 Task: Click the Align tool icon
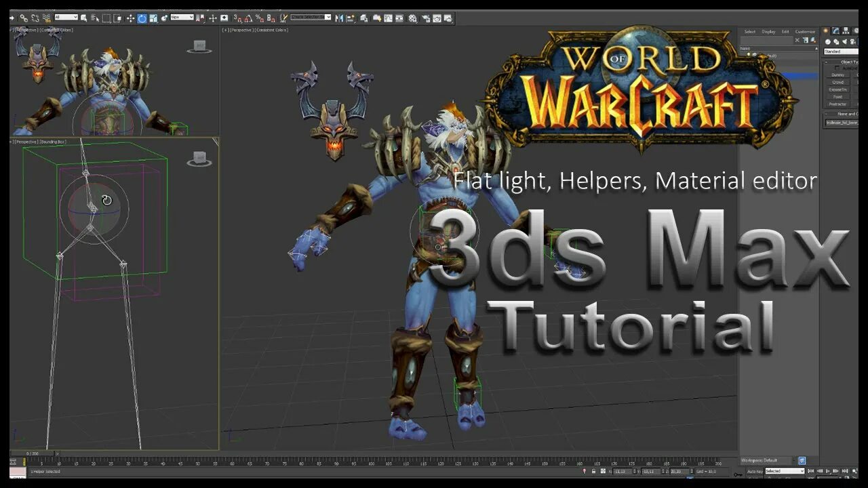tap(349, 18)
